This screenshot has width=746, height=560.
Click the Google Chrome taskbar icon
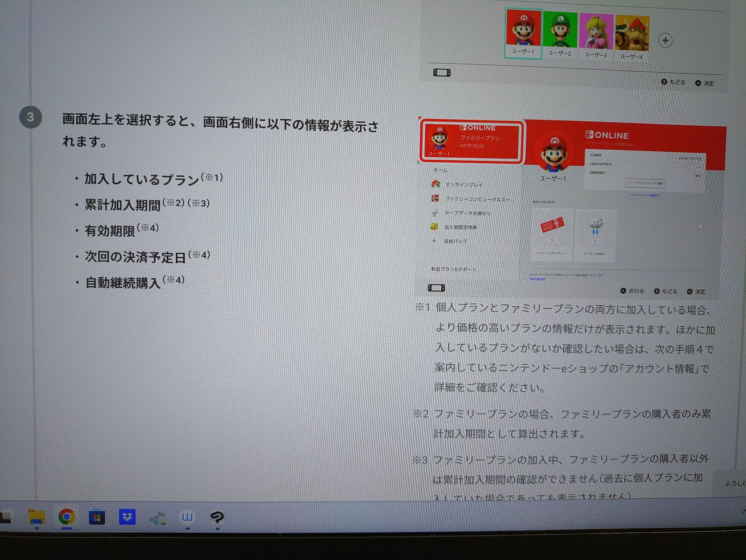66,517
